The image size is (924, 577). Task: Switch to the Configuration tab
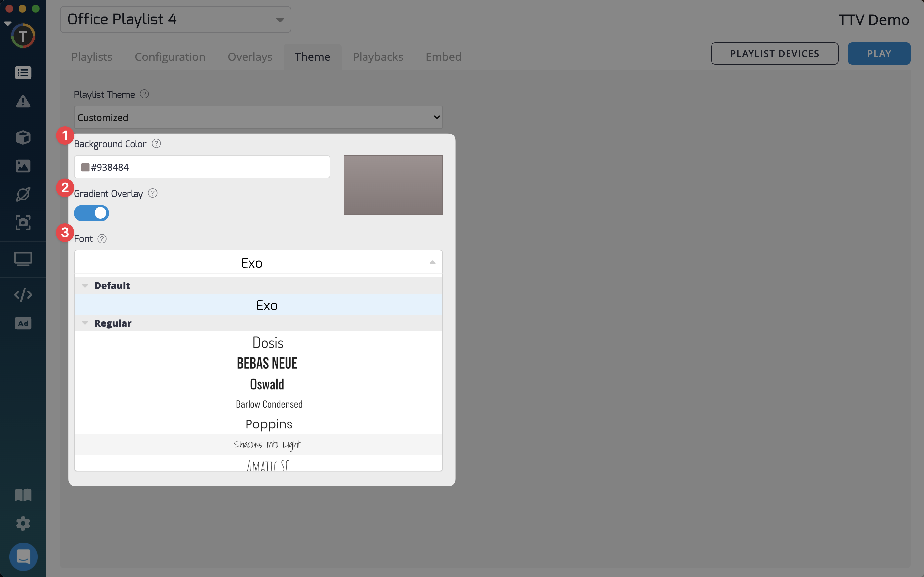170,57
